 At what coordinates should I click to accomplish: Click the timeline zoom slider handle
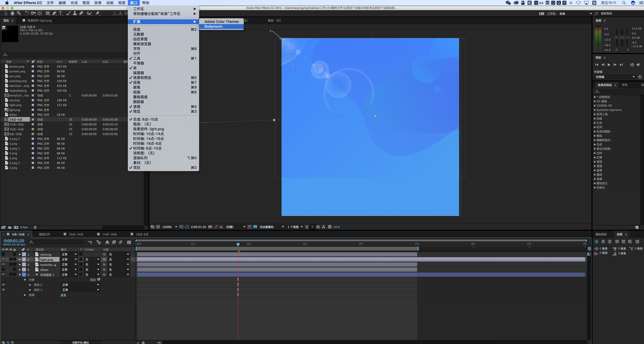(x=143, y=342)
